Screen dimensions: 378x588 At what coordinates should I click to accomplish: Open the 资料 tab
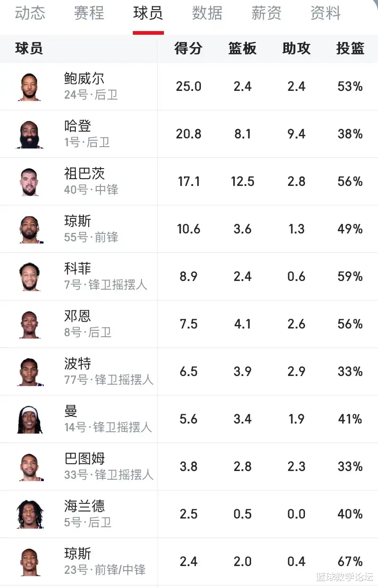click(325, 12)
